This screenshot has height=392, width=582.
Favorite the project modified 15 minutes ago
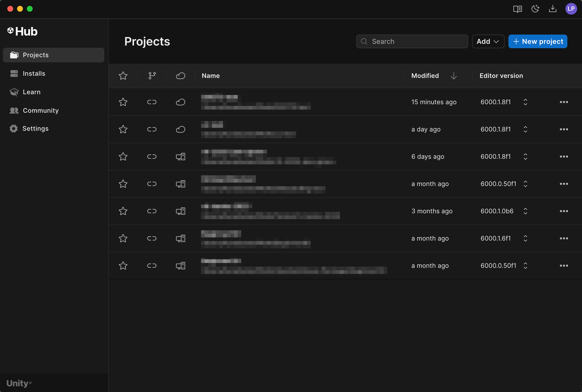[123, 102]
